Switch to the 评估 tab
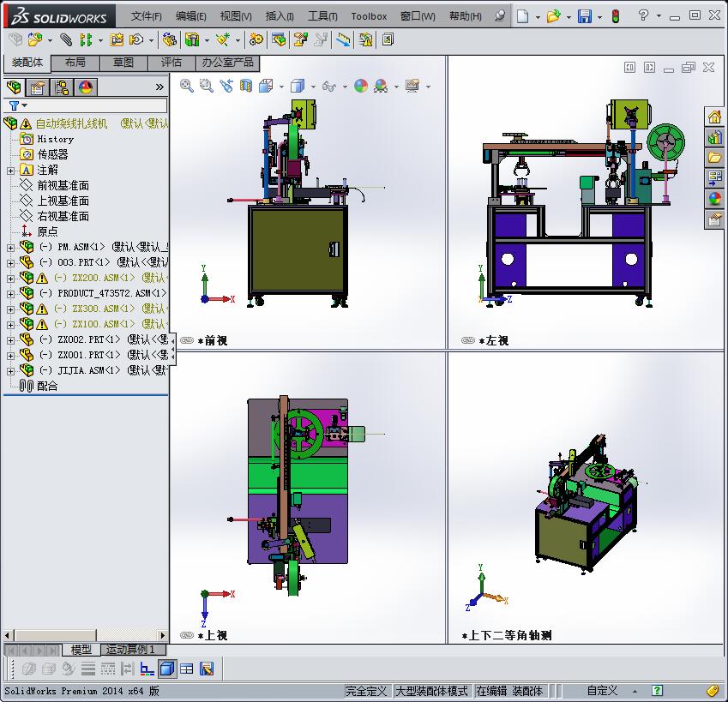The image size is (728, 702). click(x=171, y=63)
